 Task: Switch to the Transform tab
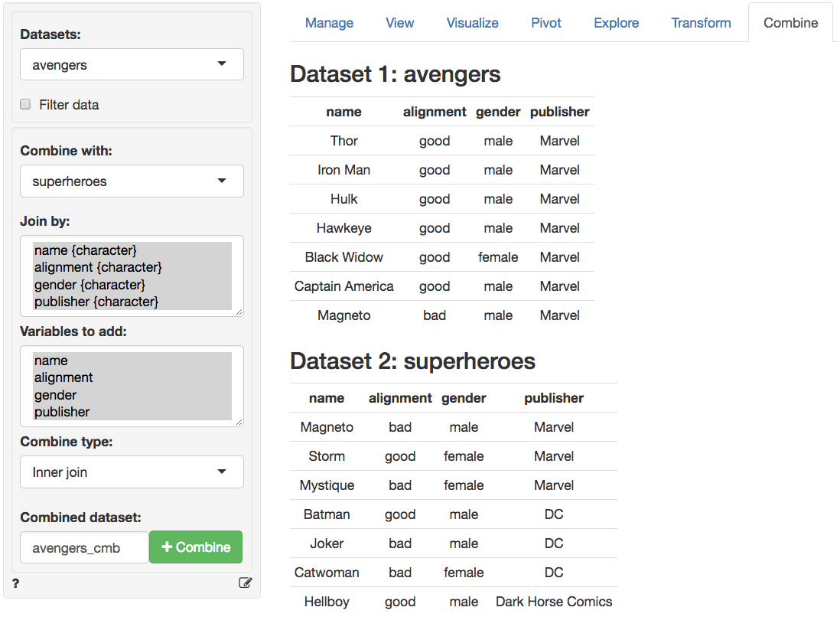701,23
